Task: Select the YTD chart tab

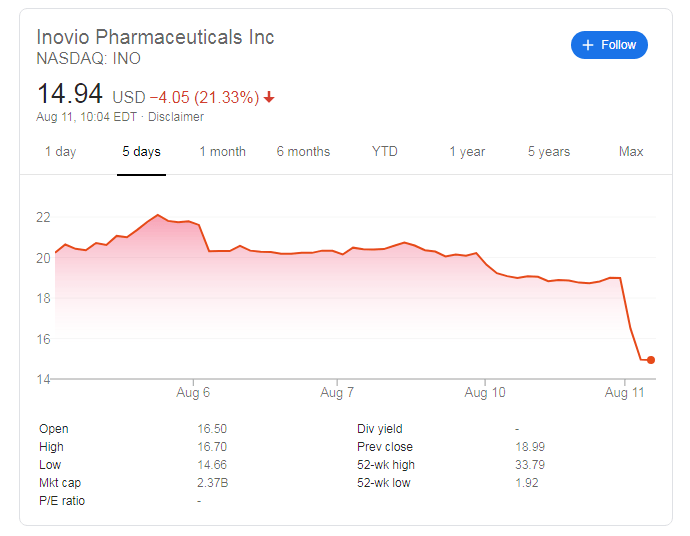Action: point(385,151)
